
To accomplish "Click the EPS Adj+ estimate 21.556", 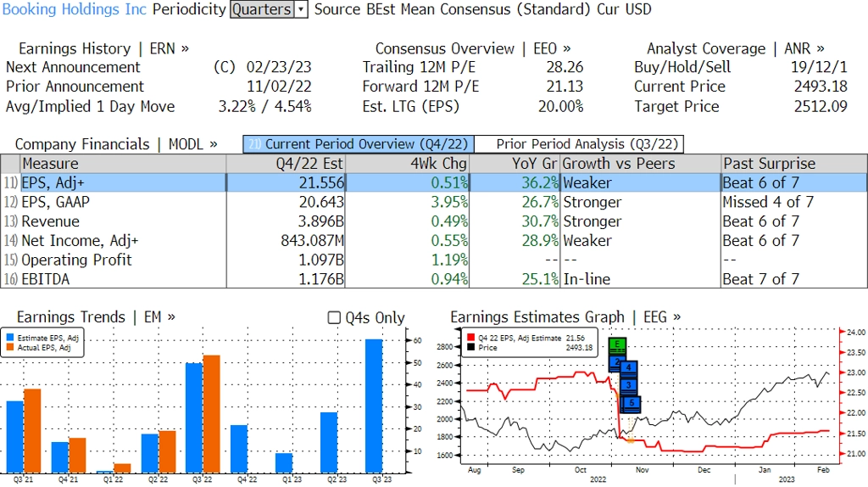I will pyautogui.click(x=321, y=182).
